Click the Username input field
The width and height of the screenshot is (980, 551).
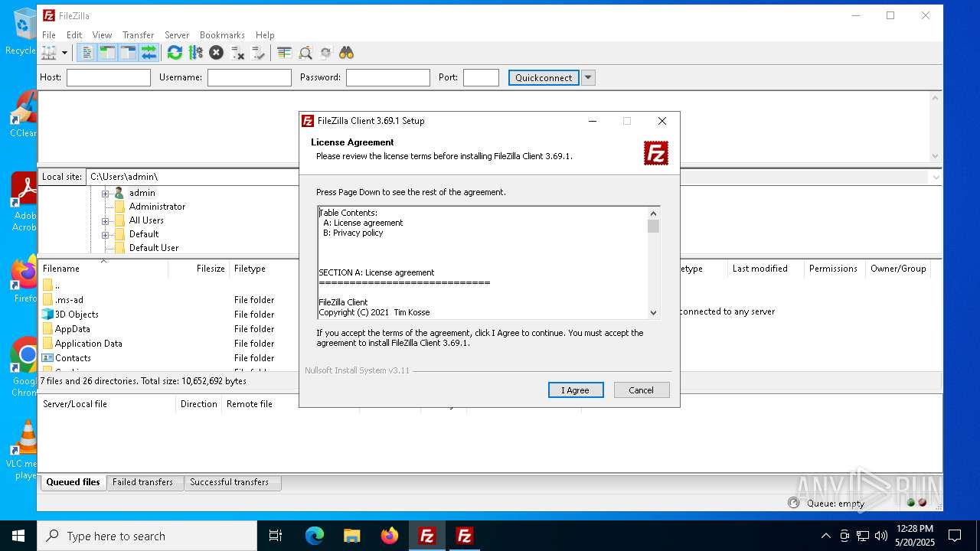250,77
